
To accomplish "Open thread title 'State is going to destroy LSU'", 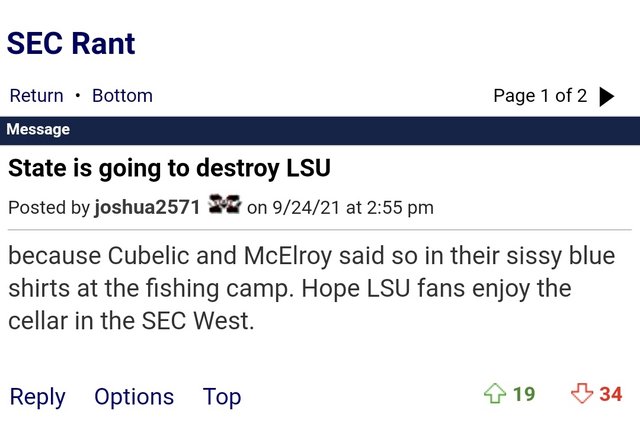I will pos(169,168).
